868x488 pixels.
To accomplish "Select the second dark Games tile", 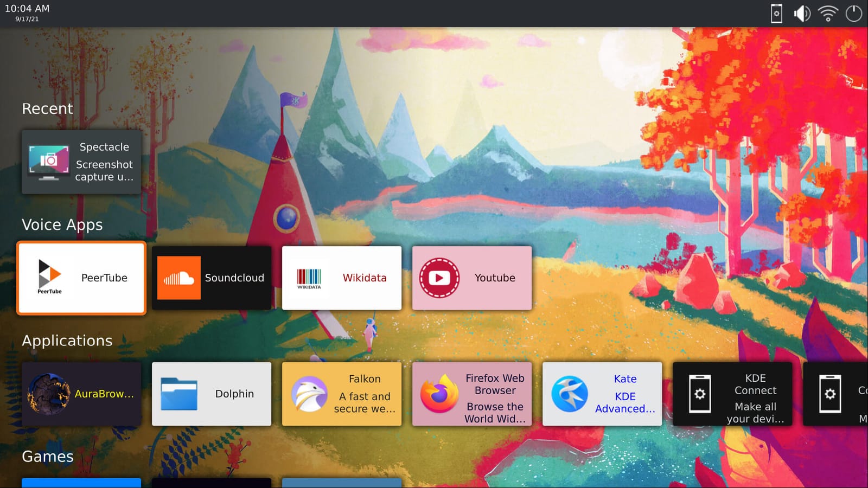I will (x=212, y=483).
